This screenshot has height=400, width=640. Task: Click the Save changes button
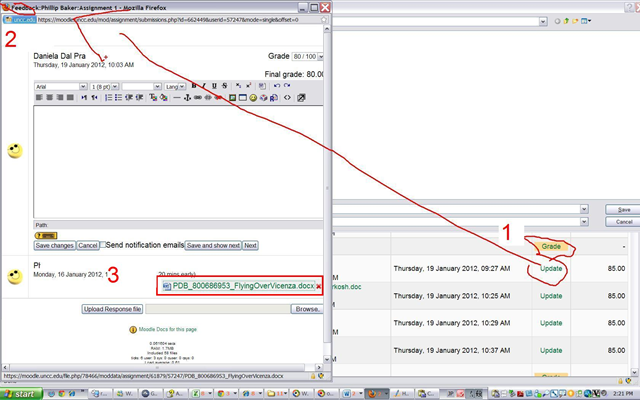(x=54, y=245)
